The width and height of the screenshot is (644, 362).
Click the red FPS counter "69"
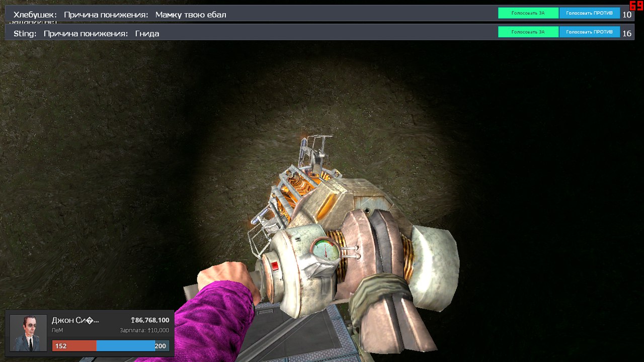pyautogui.click(x=636, y=5)
